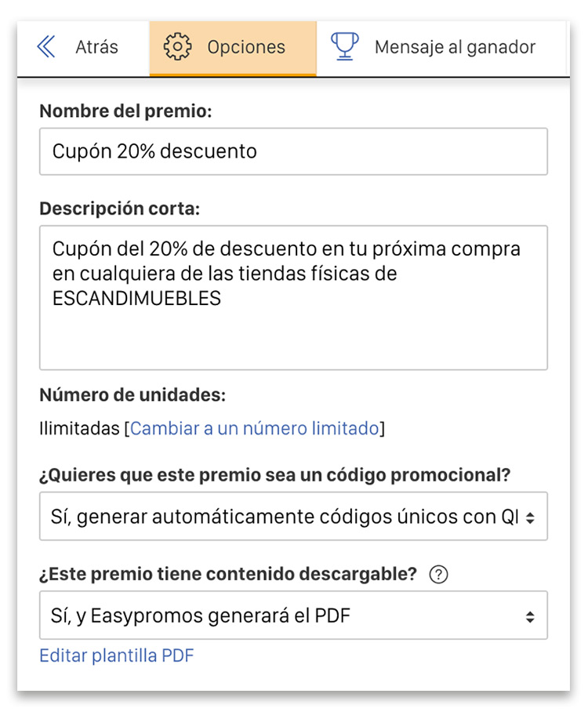Screen dimensions: 588x712
Task: Open the question mark help icon for contenido descargable
Action: coord(439,575)
